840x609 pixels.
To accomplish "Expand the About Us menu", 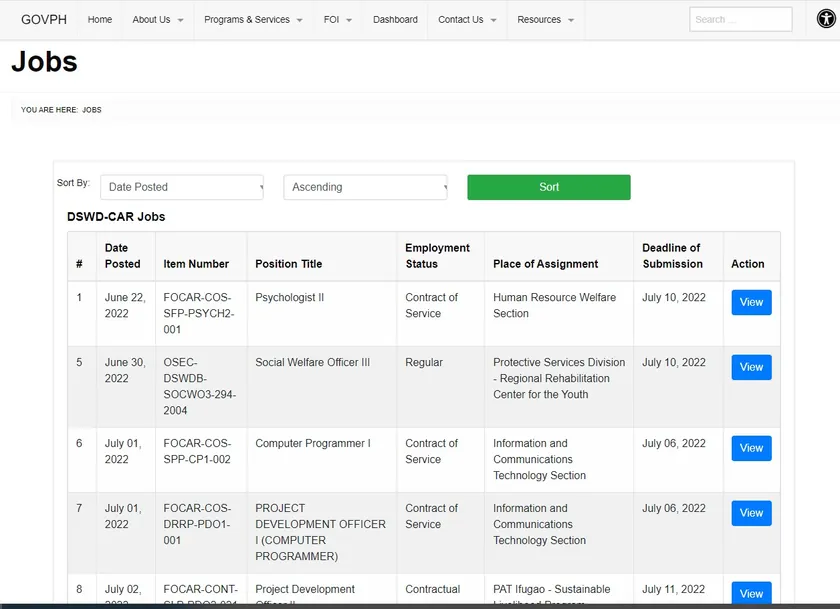I will tap(158, 19).
